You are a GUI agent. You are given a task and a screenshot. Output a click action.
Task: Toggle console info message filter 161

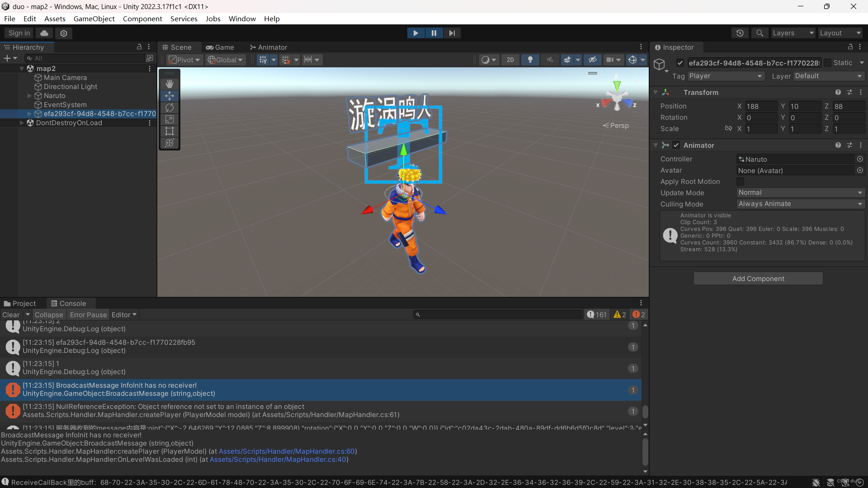(x=597, y=315)
